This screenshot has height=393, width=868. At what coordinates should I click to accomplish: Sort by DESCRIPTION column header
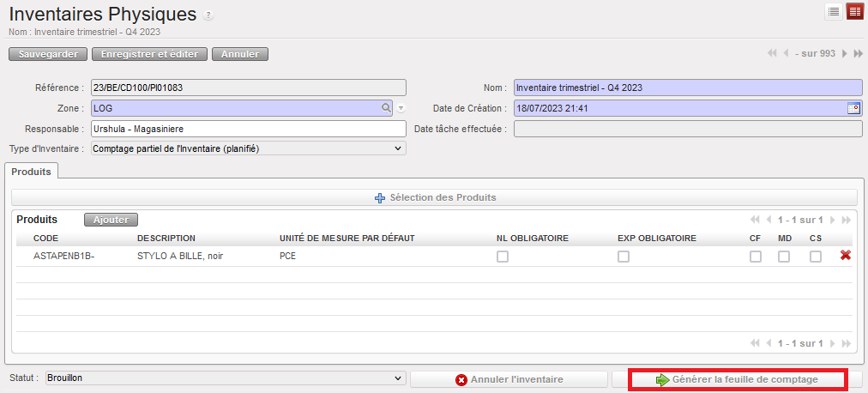pyautogui.click(x=166, y=238)
